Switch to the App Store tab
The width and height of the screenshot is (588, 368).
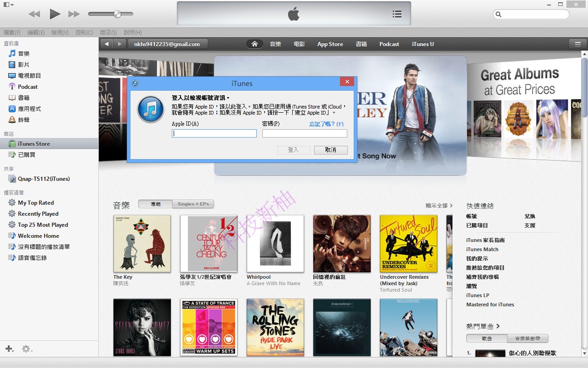click(x=330, y=44)
